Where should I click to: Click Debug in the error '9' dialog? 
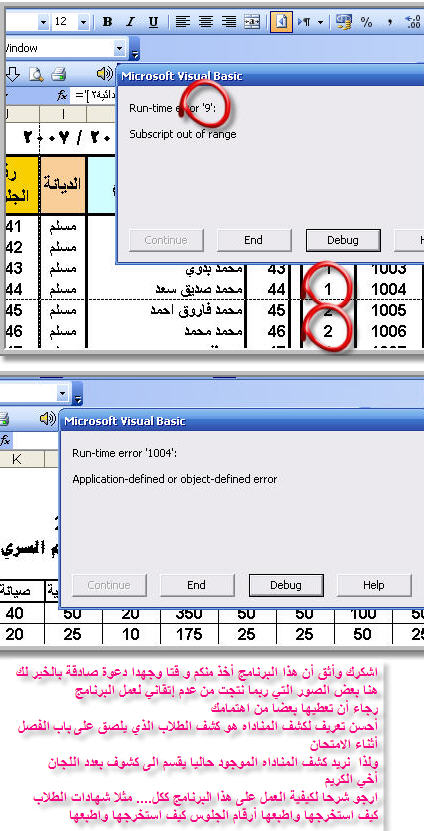(x=343, y=240)
